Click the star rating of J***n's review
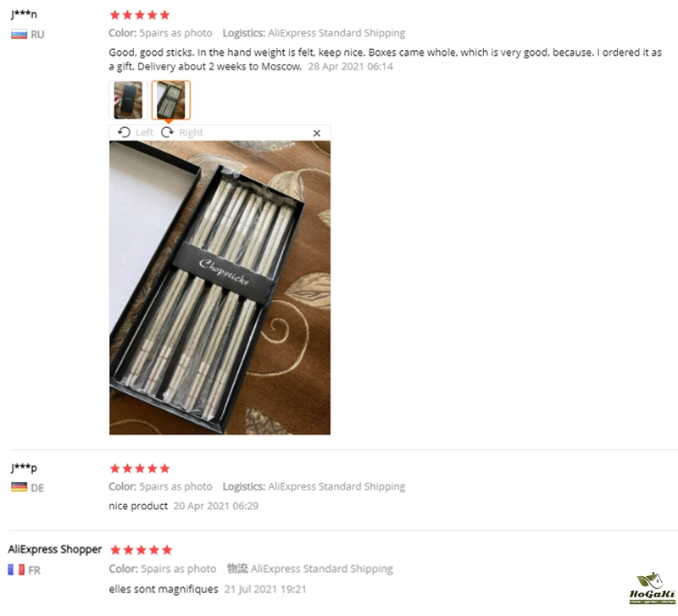This screenshot has width=678, height=616. (140, 15)
